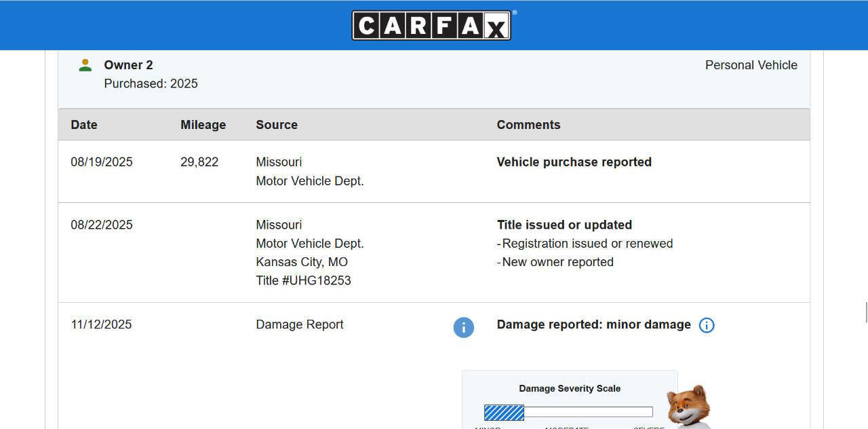868x429 pixels.
Task: Click the outlined info icon after 'minor damage'
Action: pyautogui.click(x=706, y=325)
